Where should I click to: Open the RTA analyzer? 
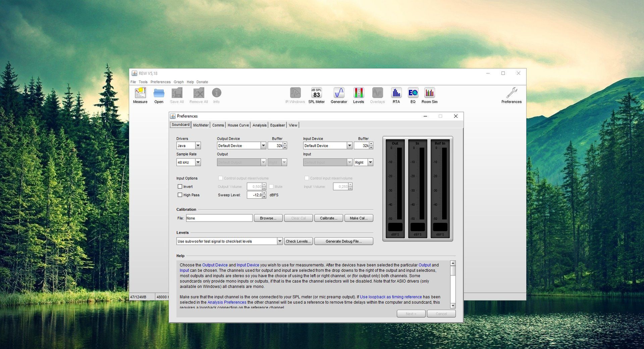(396, 95)
